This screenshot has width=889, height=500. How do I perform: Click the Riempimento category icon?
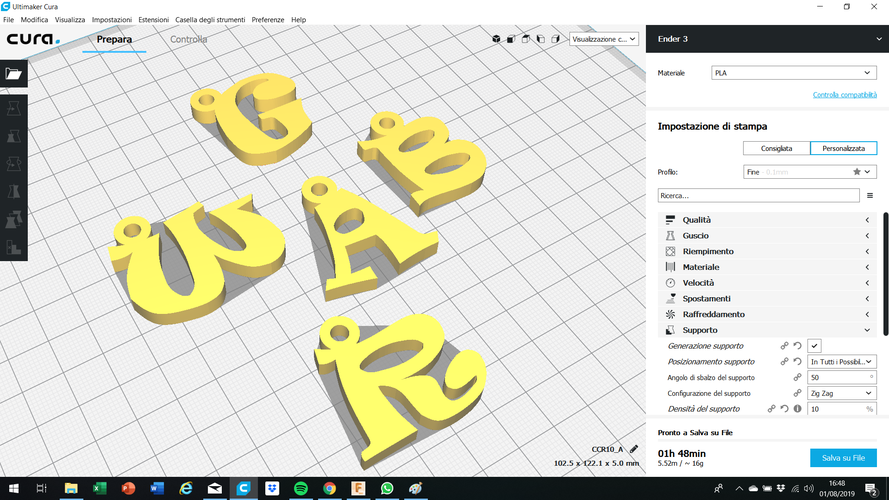point(670,251)
